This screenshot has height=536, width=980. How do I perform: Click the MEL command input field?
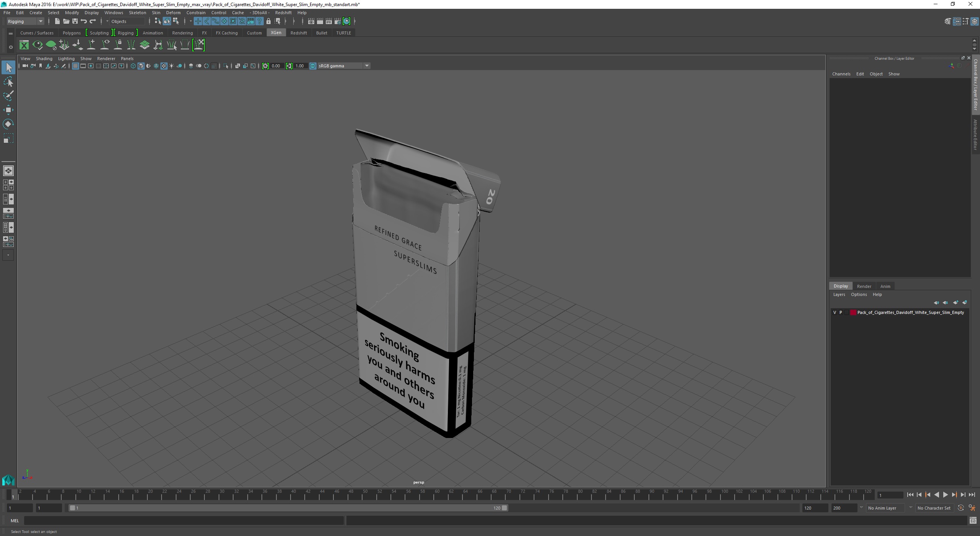[x=184, y=520]
